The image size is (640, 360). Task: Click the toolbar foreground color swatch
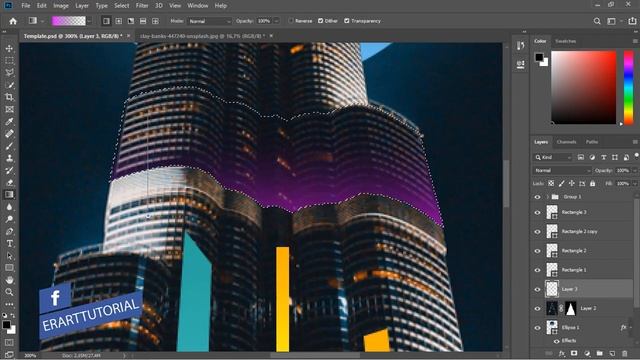coord(6,325)
